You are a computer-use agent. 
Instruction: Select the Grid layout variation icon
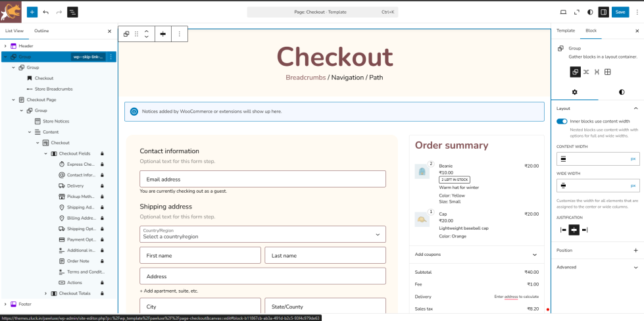click(x=607, y=72)
